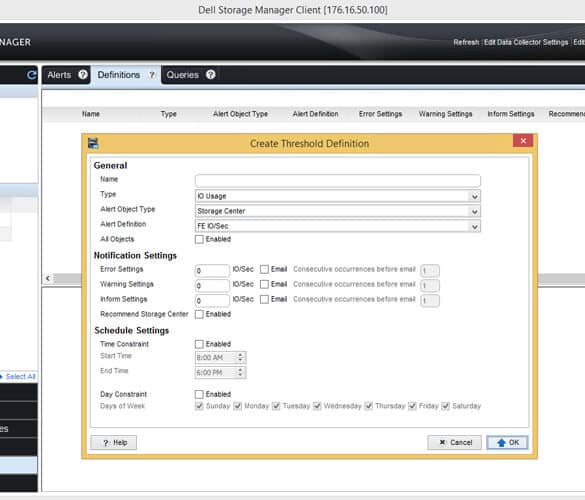
Task: Enable Recommend Storage Center checkbox
Action: coord(199,314)
